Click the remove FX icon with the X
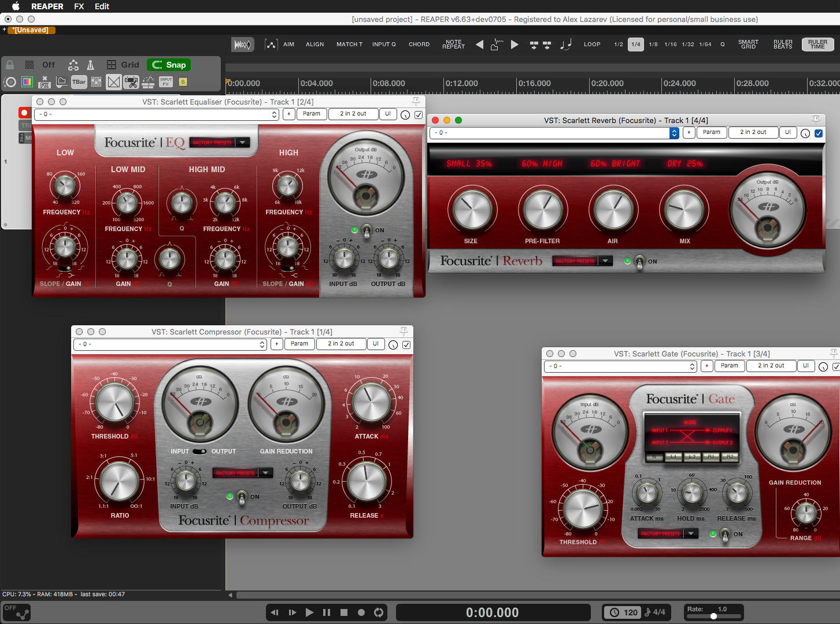Screen dimensions: 840x624 click(x=45, y=82)
